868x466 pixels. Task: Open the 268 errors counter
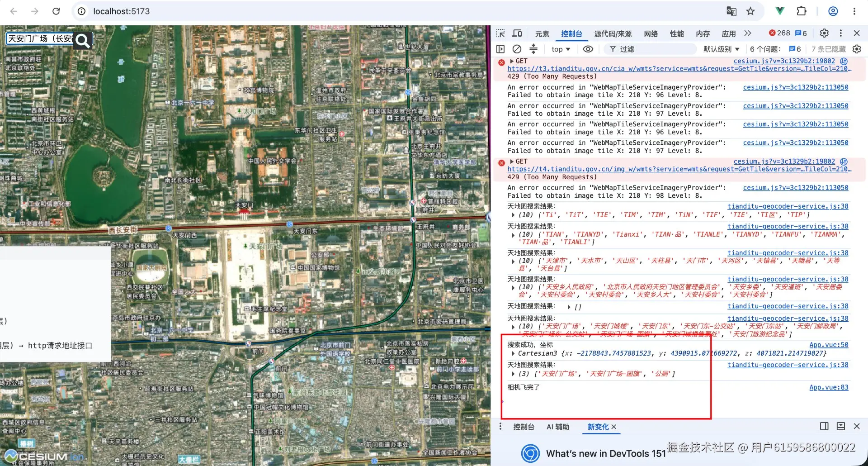point(779,33)
